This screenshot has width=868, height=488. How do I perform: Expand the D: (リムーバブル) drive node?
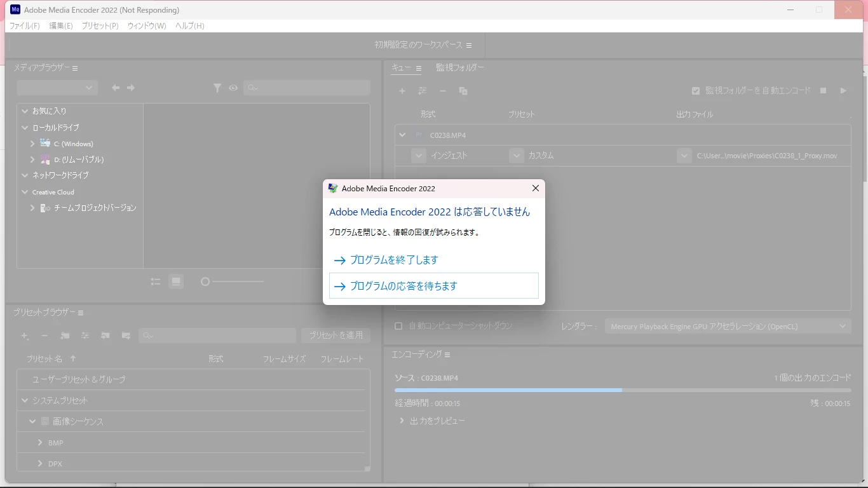pos(32,159)
